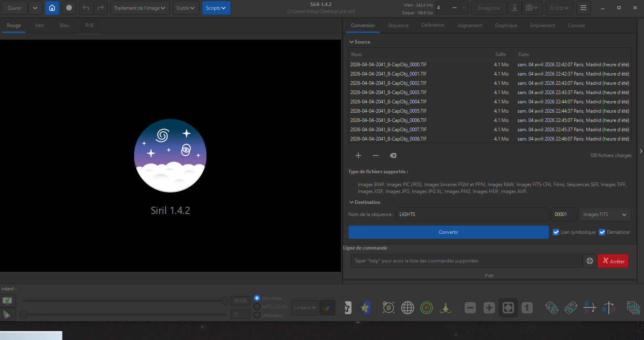Click the photometry star icon
Viewport: 644px width, 340px height.
[x=364, y=308]
